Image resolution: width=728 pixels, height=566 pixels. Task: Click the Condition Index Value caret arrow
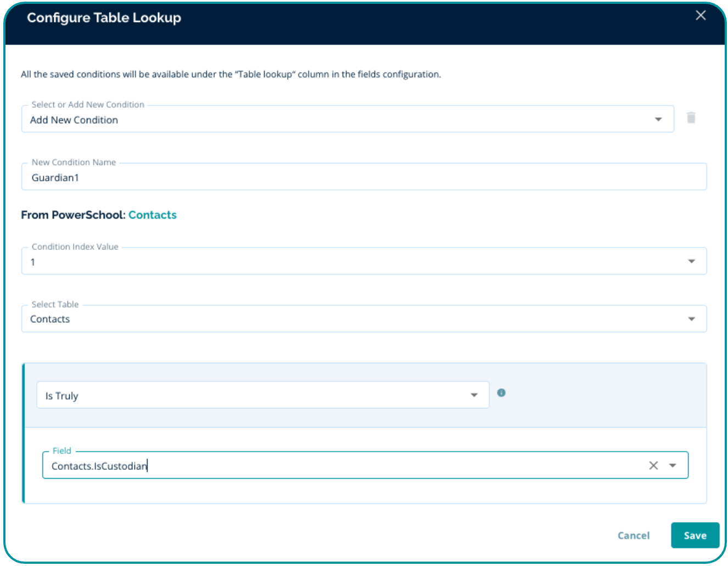click(x=691, y=261)
